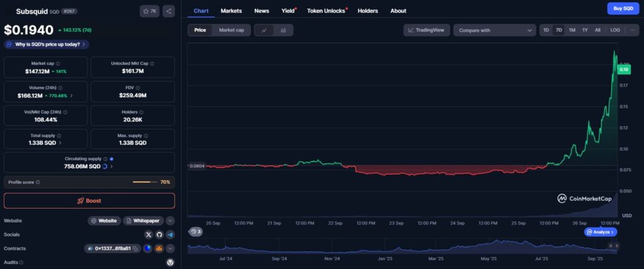Switch to the Markets tab
The image size is (644, 269).
tap(231, 11)
